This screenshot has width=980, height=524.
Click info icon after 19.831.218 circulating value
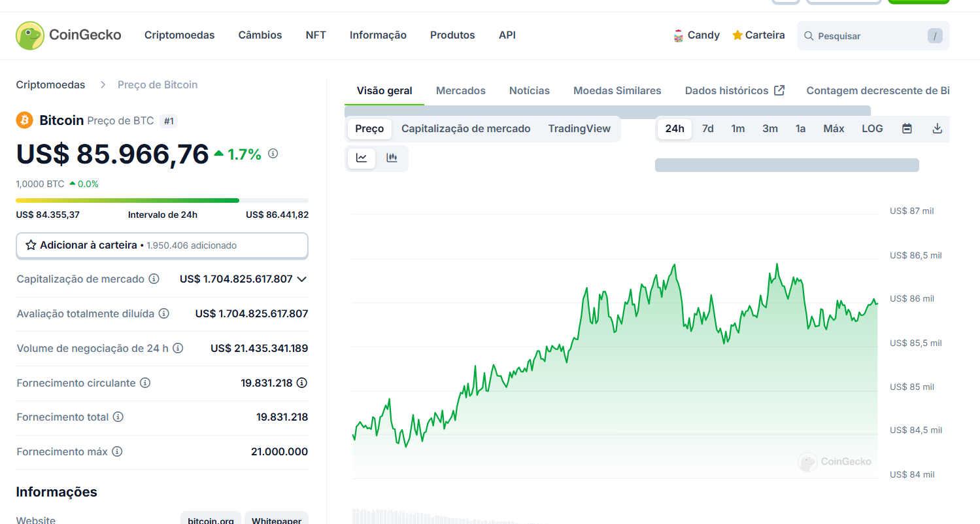302,383
